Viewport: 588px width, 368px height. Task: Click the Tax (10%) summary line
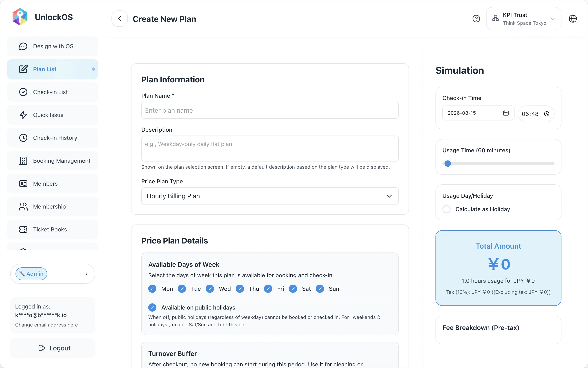pyautogui.click(x=498, y=292)
